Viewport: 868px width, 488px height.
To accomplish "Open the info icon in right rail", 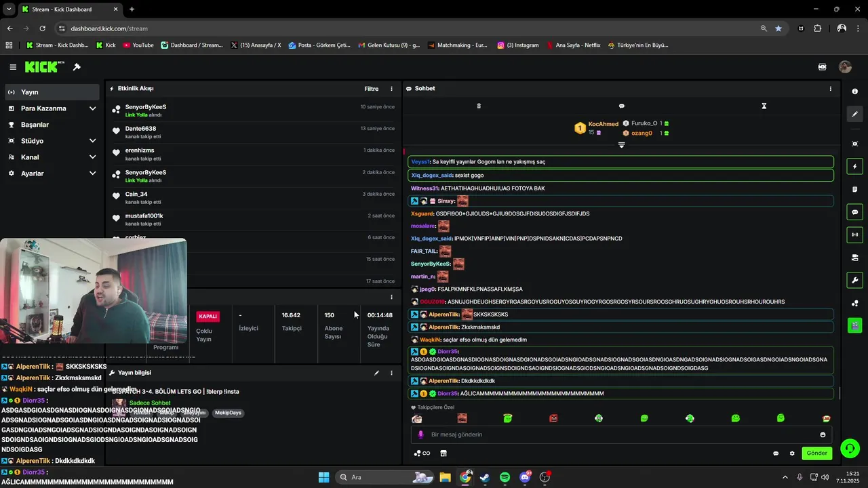I will 854,91.
